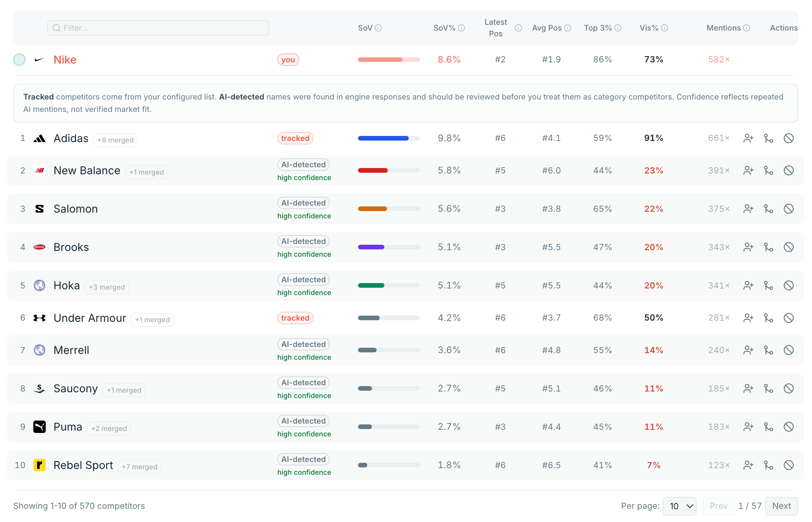Image resolution: width=812 pixels, height=522 pixels.
Task: Click the info icon next to SoV header
Action: pyautogui.click(x=378, y=28)
